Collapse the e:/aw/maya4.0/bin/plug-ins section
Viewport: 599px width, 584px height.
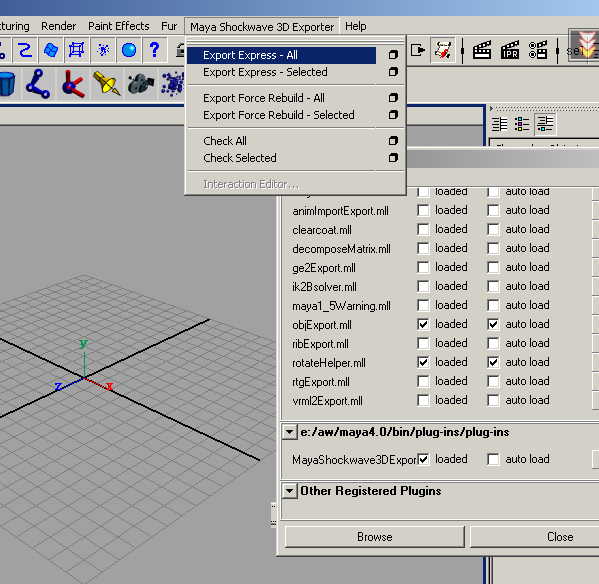click(x=290, y=432)
